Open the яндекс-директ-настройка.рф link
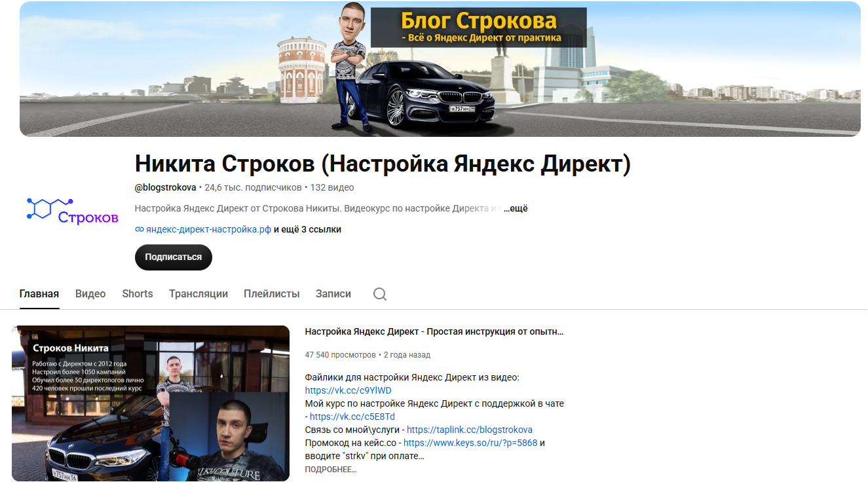The image size is (868, 484). click(x=208, y=230)
